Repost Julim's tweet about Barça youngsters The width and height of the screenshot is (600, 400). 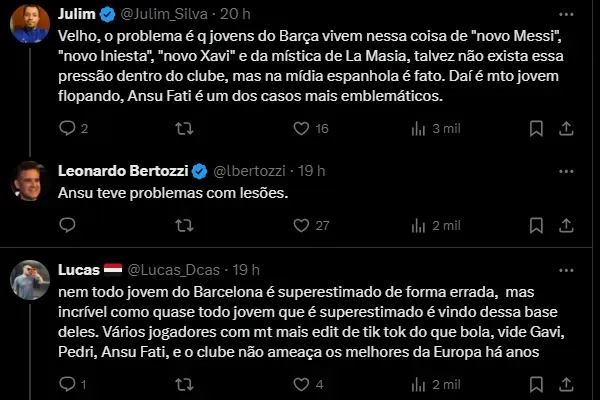[184, 128]
